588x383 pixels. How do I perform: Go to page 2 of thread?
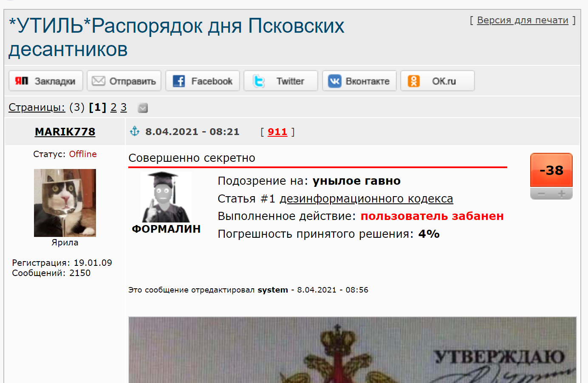[x=113, y=107]
